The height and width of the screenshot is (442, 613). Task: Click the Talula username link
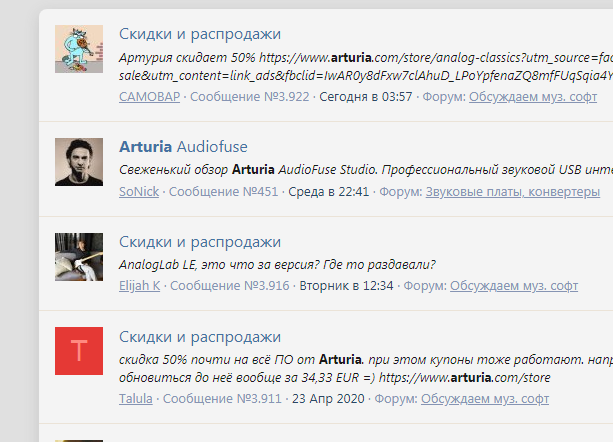135,398
